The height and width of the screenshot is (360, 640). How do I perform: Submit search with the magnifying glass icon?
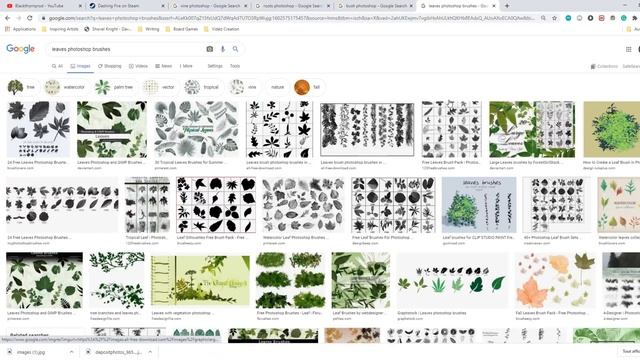(236, 49)
